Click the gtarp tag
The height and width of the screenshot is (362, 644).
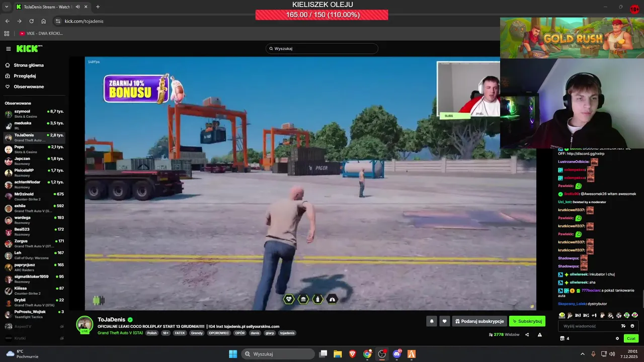(270, 333)
